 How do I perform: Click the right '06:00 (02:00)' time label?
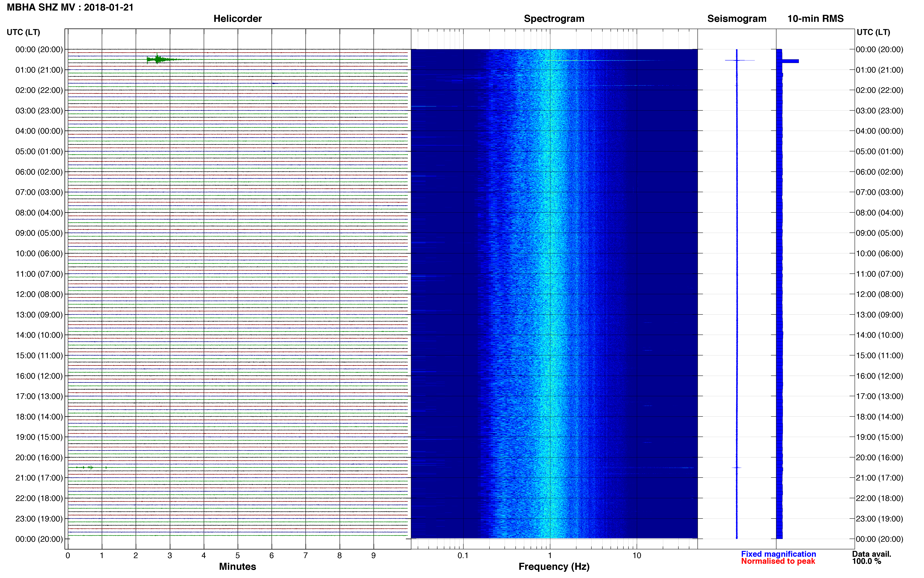879,172
